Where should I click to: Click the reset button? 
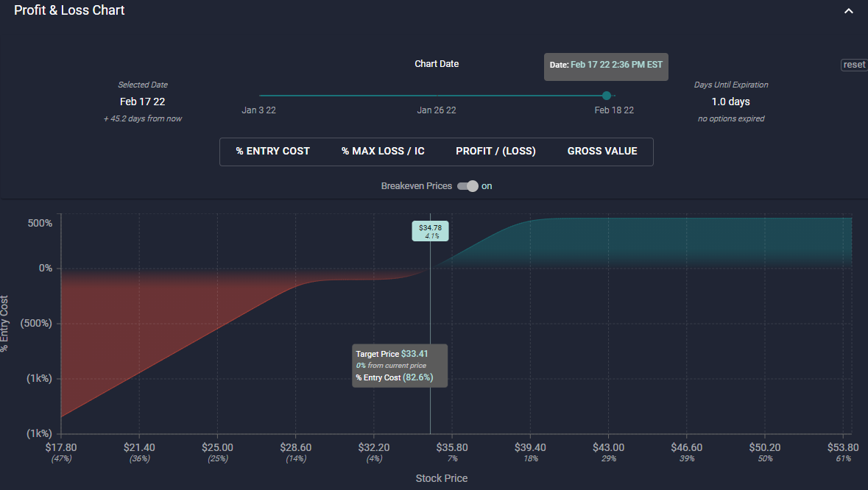click(x=854, y=65)
